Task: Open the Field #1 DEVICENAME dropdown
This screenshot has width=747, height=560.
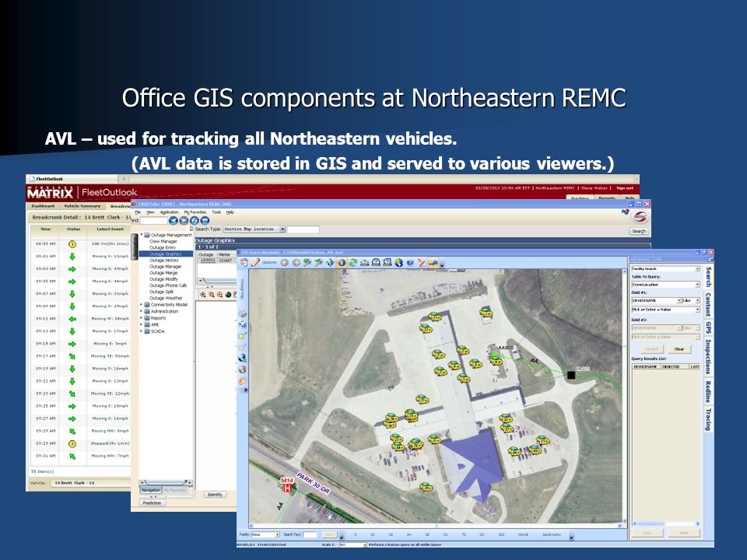Action: coord(679,300)
